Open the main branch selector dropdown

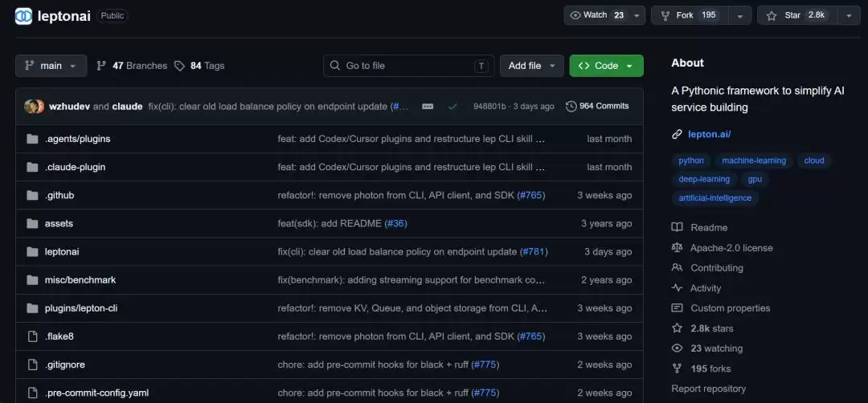51,66
